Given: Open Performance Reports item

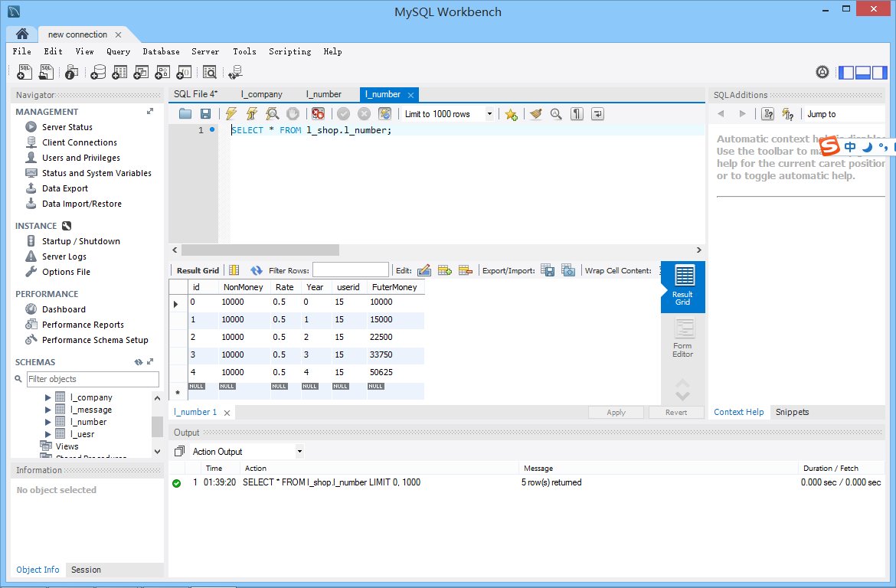Looking at the screenshot, I should click(x=83, y=325).
